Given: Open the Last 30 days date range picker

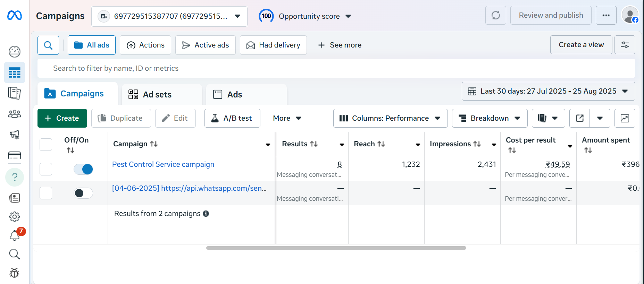Looking at the screenshot, I should click(x=548, y=91).
